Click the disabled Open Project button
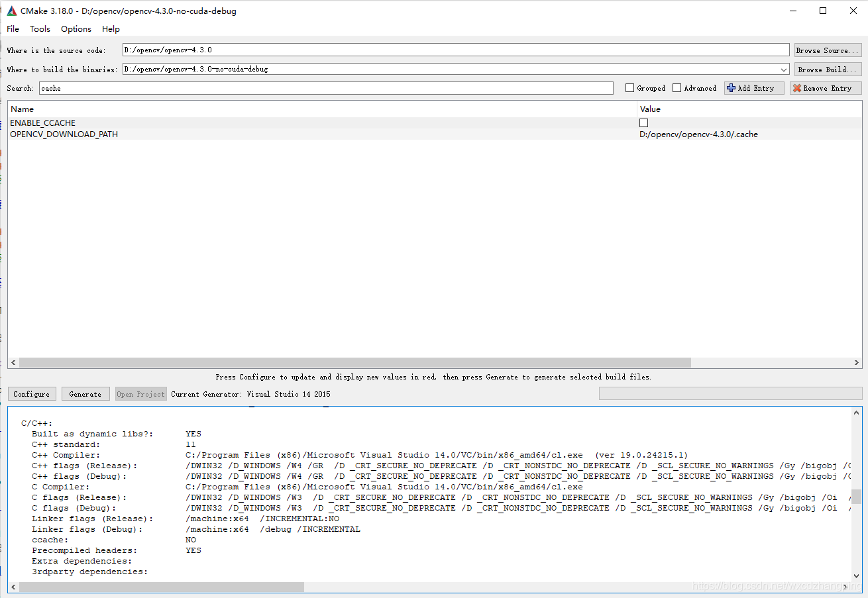The height and width of the screenshot is (598, 868). 141,394
